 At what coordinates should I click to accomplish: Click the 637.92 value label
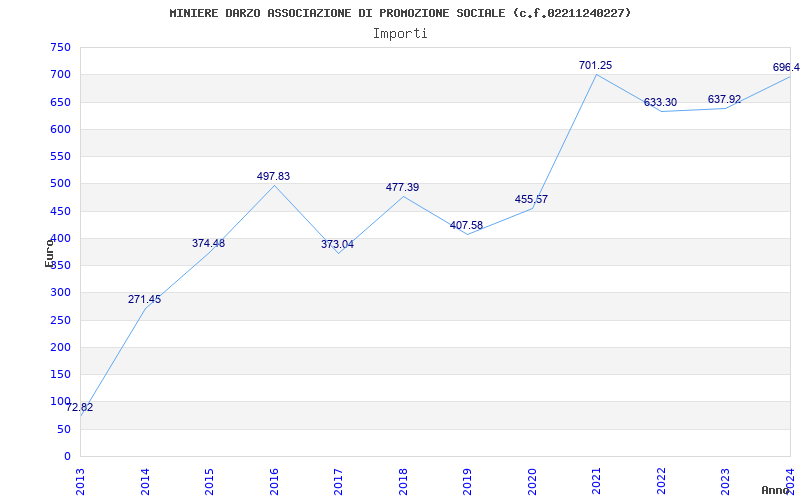click(724, 100)
